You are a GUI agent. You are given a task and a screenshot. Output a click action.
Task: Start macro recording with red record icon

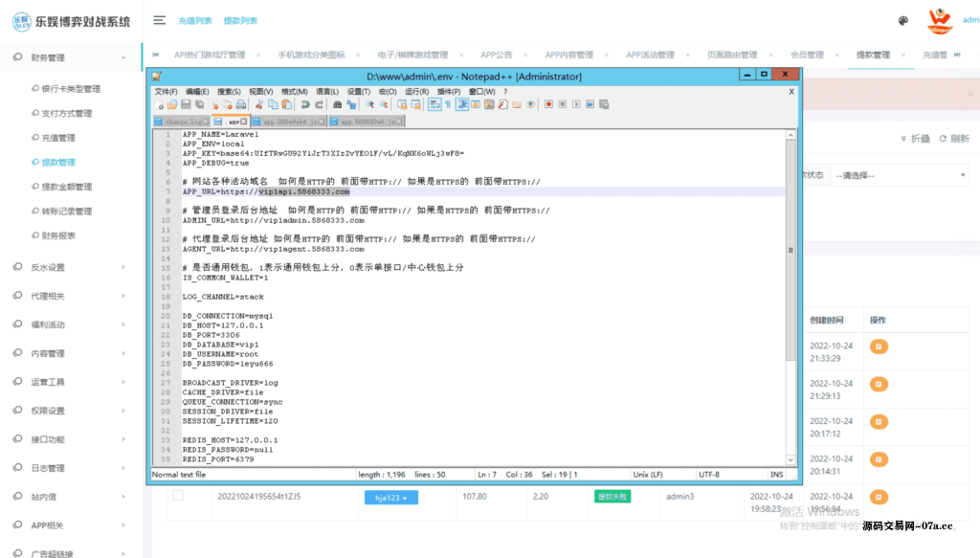[x=546, y=104]
